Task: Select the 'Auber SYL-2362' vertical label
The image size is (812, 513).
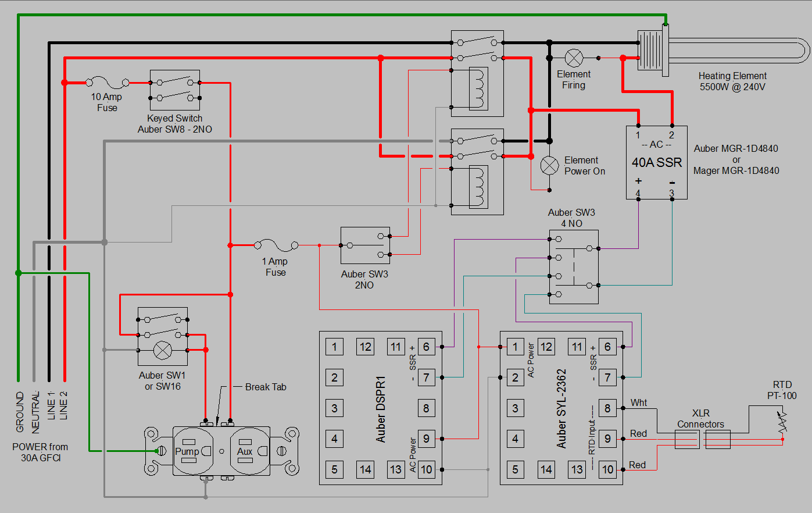Action: click(x=561, y=408)
